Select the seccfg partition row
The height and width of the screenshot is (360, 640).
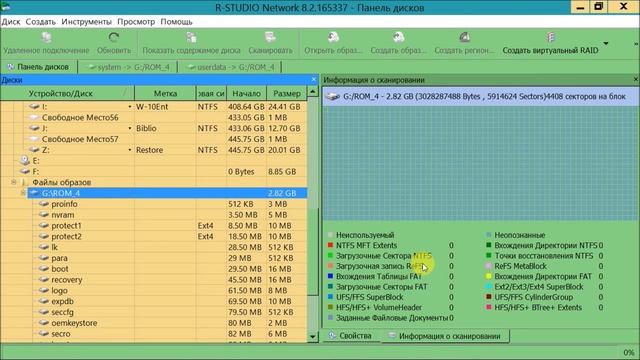click(153, 312)
